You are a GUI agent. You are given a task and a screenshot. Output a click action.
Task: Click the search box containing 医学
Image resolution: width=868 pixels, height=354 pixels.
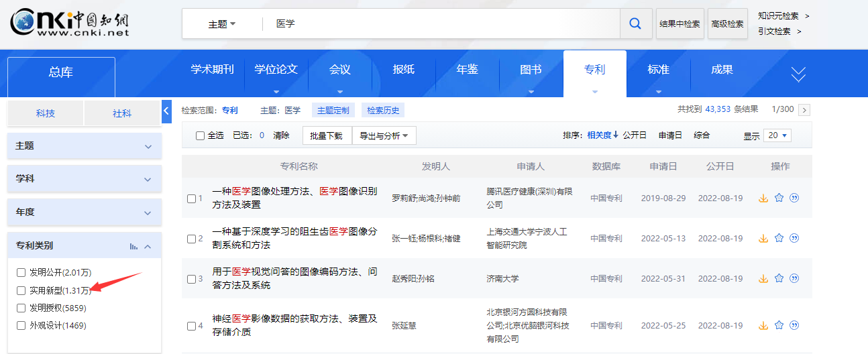coord(443,24)
